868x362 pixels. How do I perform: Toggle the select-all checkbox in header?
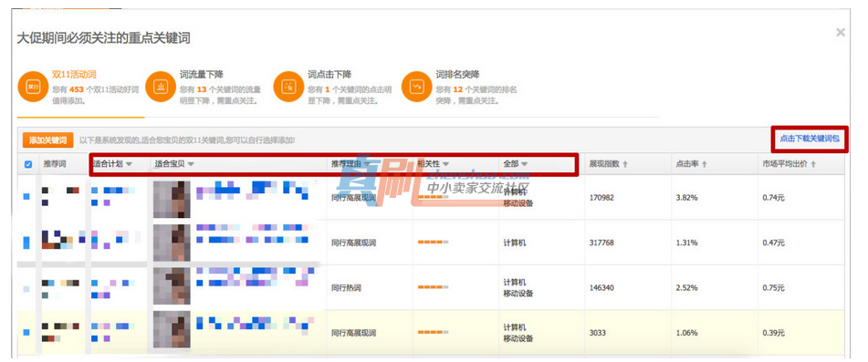[x=28, y=164]
